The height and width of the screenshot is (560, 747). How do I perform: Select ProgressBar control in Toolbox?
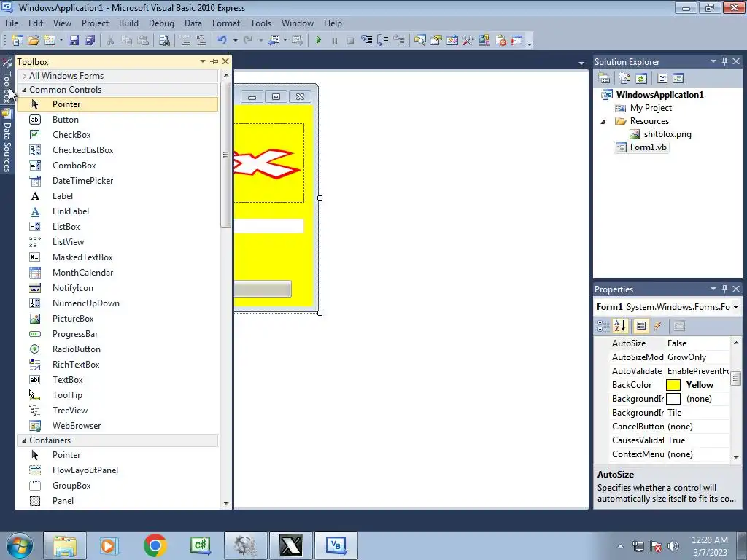point(117,334)
